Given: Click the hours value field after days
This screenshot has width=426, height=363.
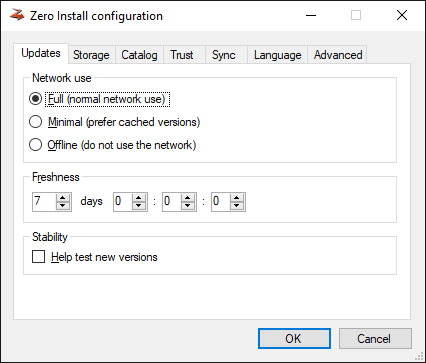Looking at the screenshot, I should click(x=123, y=201).
